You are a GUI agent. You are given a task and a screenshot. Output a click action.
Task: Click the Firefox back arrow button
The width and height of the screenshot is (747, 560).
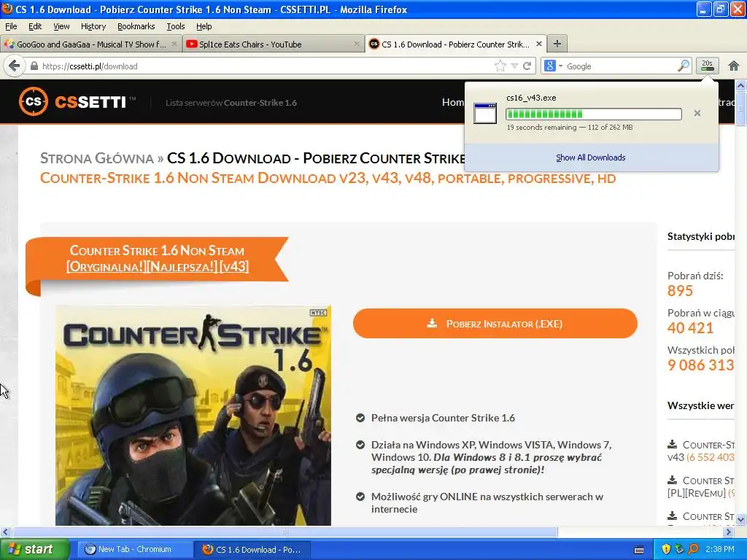click(x=15, y=66)
